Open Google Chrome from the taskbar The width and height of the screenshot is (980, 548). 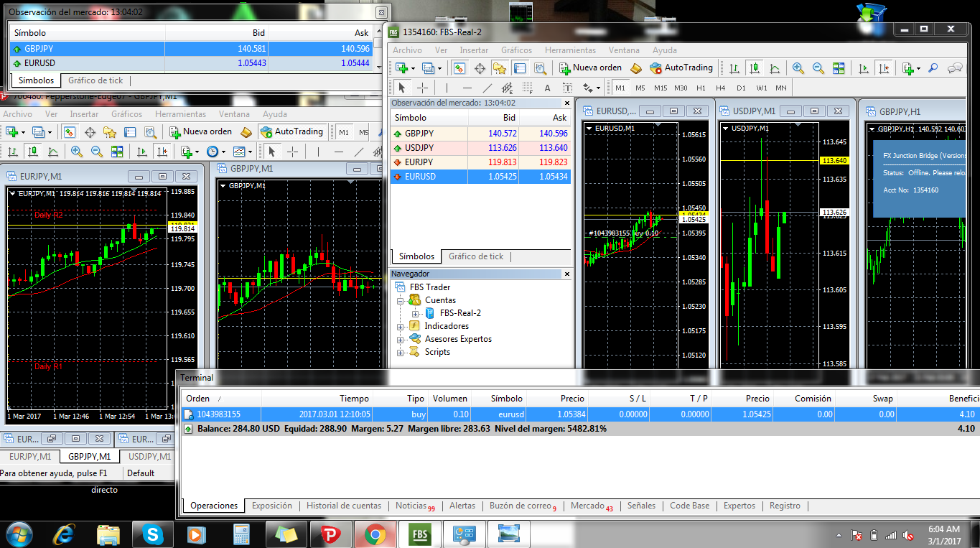[x=374, y=534]
